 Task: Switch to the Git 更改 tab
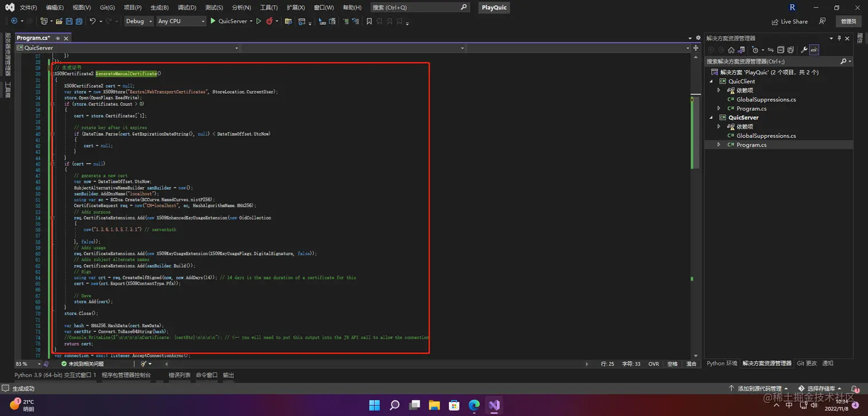click(807, 363)
